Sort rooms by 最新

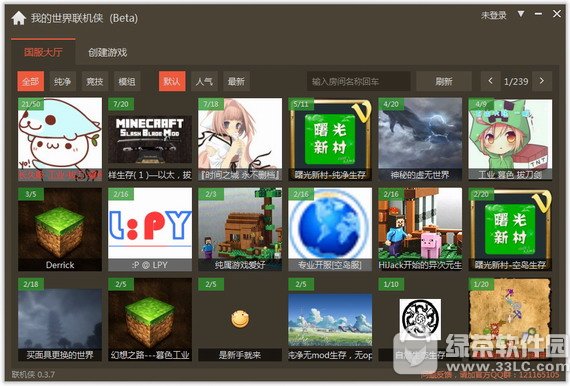(236, 81)
